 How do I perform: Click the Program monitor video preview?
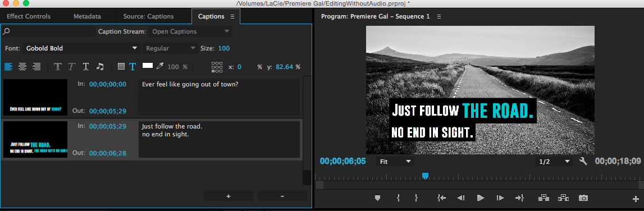tap(480, 90)
